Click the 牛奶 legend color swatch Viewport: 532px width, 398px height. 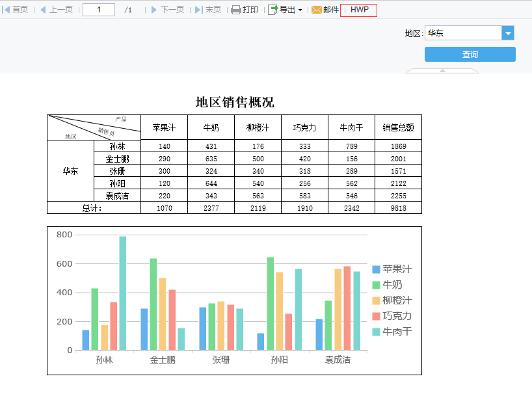[x=376, y=285]
